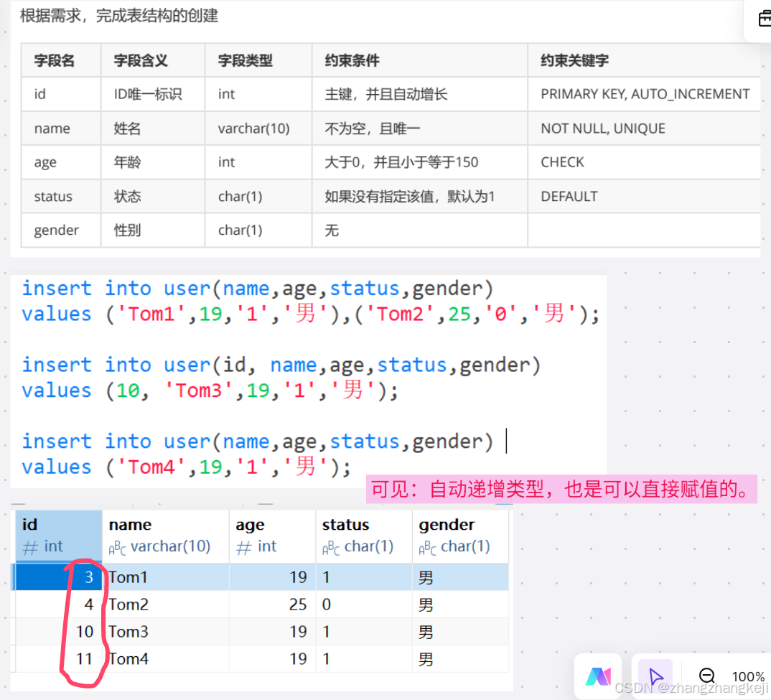
Task: Click the zoom out magnifier icon
Action: [x=707, y=676]
